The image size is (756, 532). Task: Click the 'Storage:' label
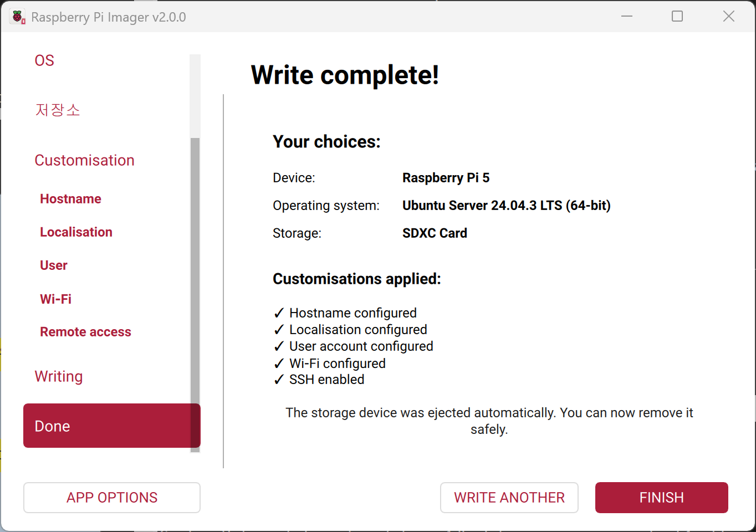(297, 233)
